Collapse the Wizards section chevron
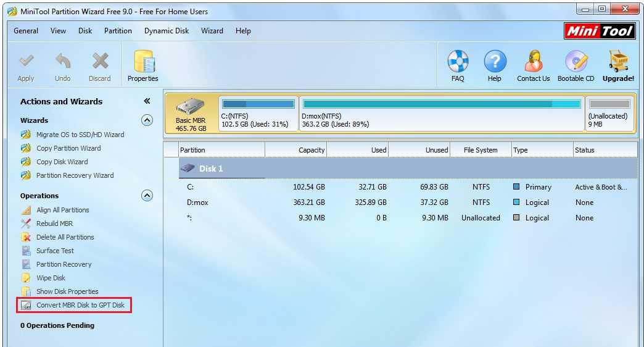Image resolution: width=644 pixels, height=347 pixels. [147, 120]
